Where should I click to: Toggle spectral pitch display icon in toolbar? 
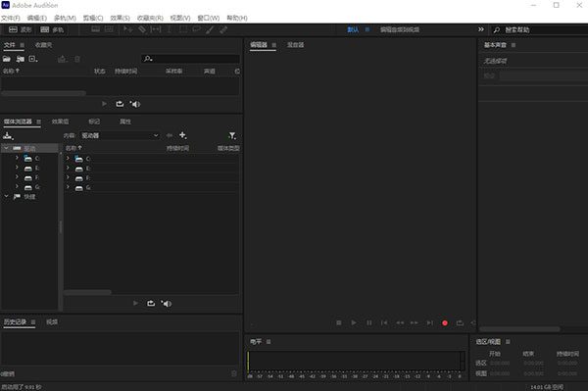point(109,29)
